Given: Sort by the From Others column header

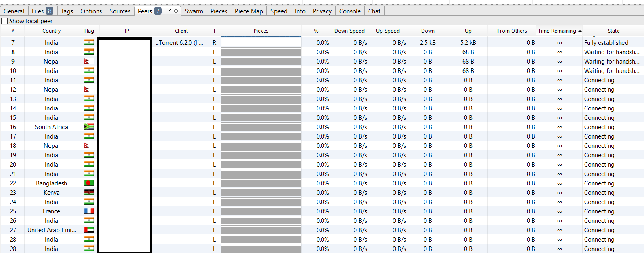Looking at the screenshot, I should tap(512, 31).
